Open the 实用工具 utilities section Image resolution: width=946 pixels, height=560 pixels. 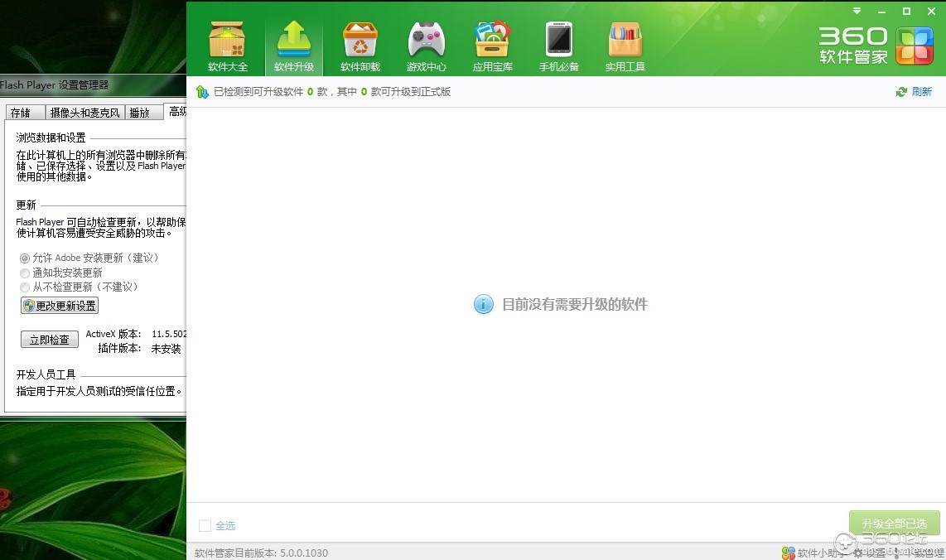click(x=625, y=46)
